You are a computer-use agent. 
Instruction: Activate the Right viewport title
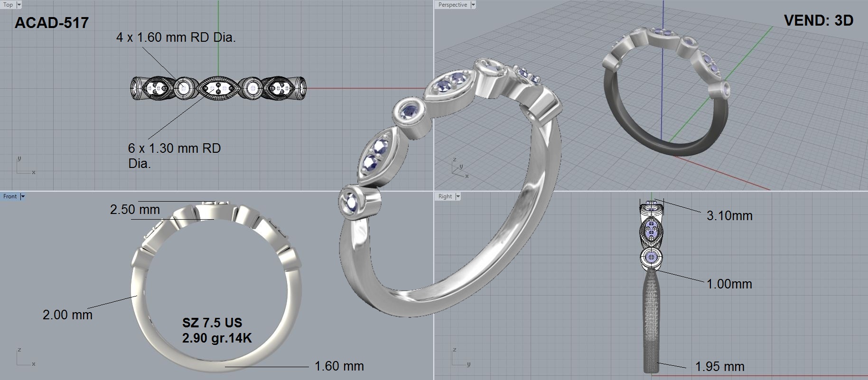[x=445, y=196]
